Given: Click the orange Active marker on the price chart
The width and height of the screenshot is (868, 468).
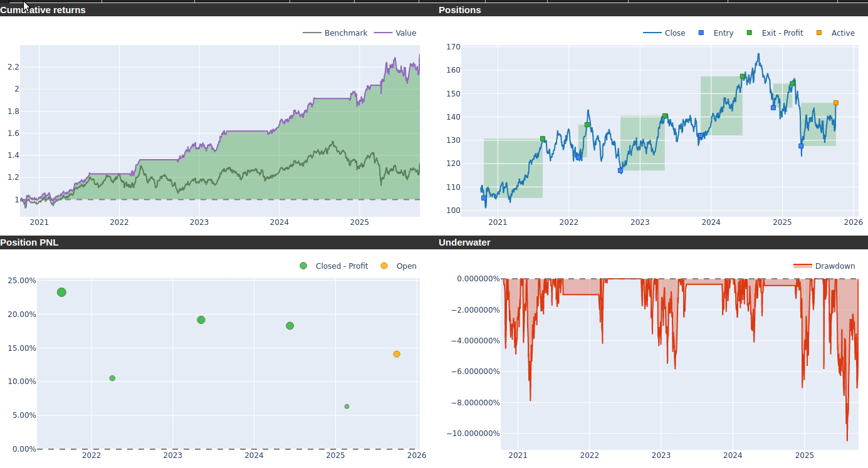Looking at the screenshot, I should (835, 103).
